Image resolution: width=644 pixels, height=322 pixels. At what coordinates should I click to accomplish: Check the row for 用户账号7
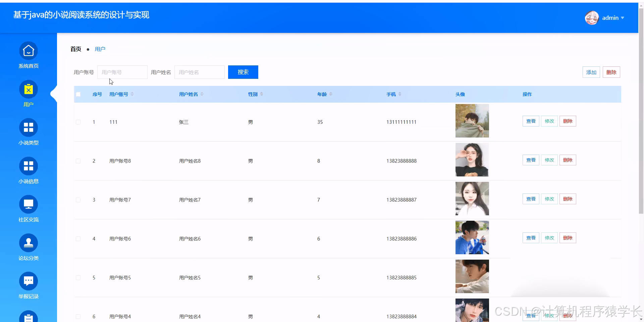78,200
